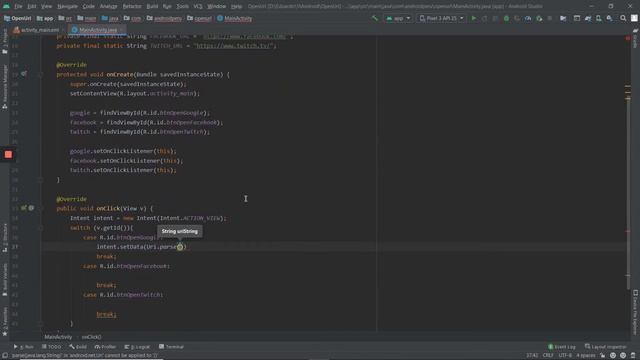Click the red recording stop square on left edge
The width and height of the screenshot is (640, 360).
coord(8,154)
